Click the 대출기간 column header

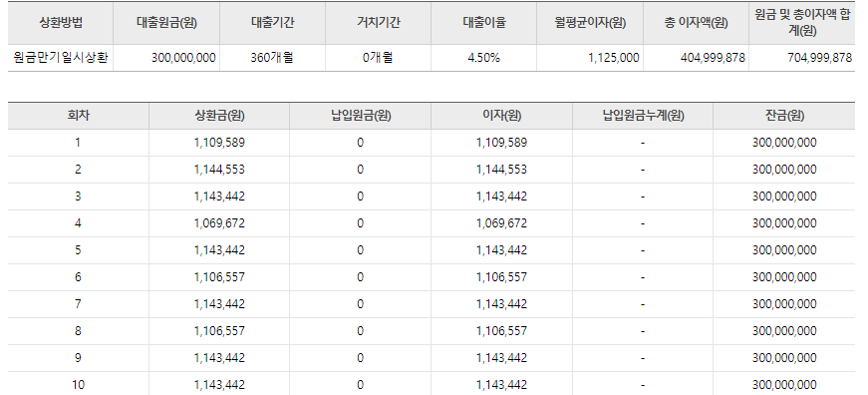coord(272,23)
